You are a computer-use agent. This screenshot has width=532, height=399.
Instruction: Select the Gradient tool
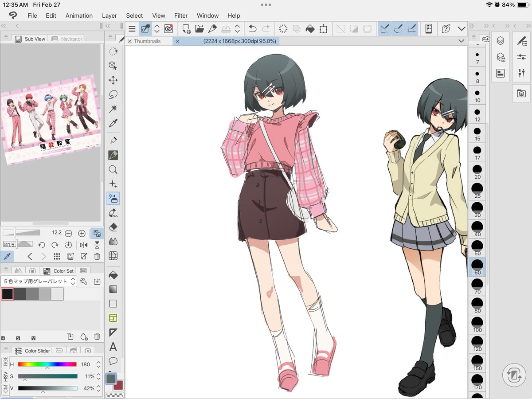click(113, 289)
